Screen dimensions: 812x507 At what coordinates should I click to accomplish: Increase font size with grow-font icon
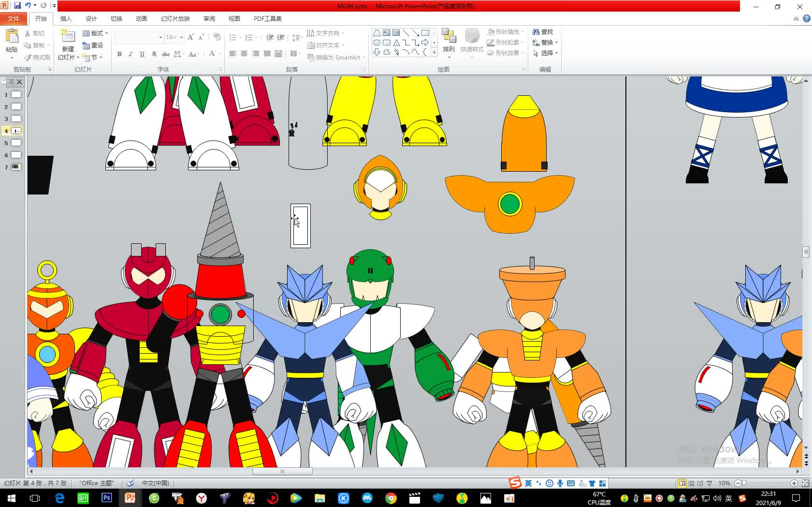tap(190, 37)
